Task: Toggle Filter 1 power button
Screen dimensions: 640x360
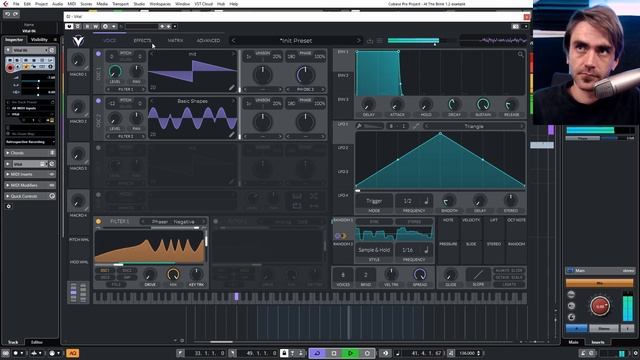Action: coord(98,221)
